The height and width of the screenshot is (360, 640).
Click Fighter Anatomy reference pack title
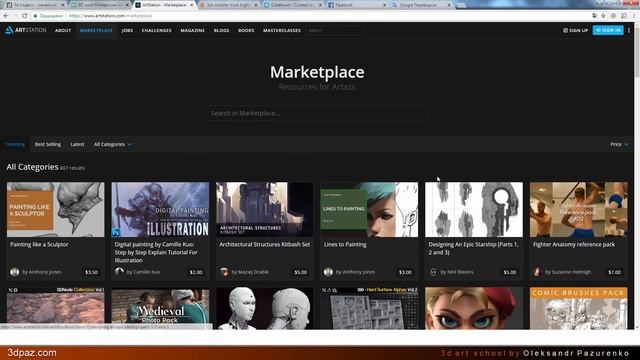coord(574,244)
